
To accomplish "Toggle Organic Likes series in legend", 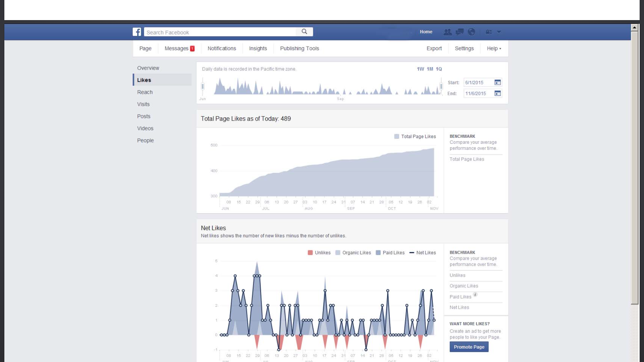I will 353,253.
